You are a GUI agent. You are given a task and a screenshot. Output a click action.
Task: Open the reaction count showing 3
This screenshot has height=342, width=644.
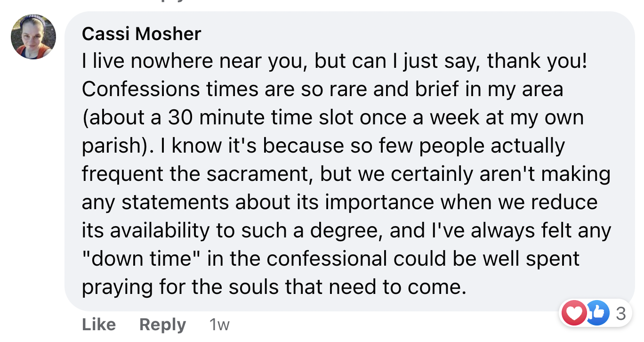pyautogui.click(x=621, y=313)
